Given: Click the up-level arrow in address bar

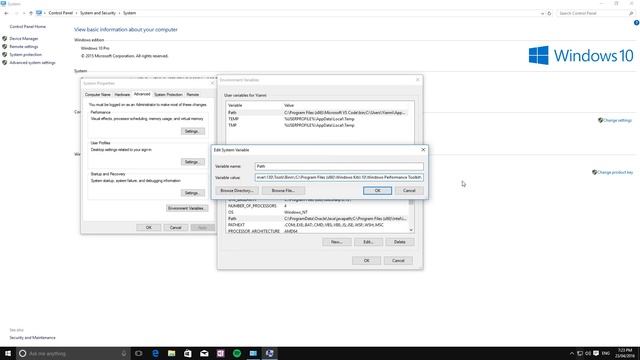Looking at the screenshot, I should [31, 13].
